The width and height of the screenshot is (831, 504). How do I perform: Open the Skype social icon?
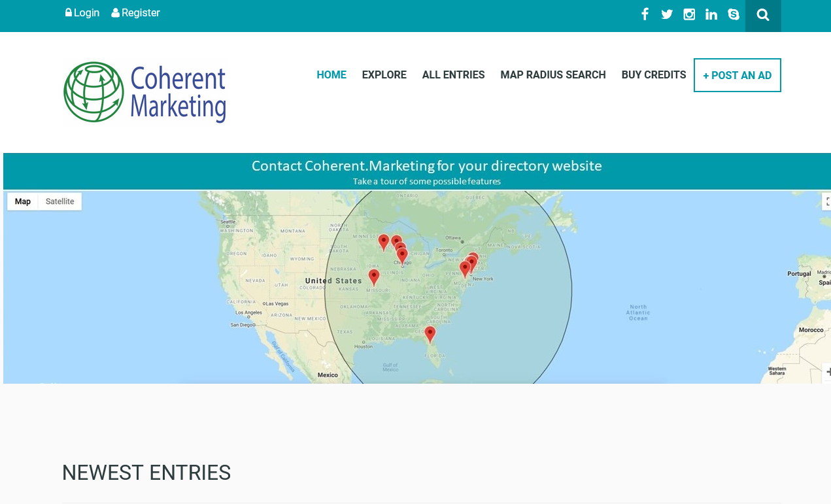tap(734, 14)
